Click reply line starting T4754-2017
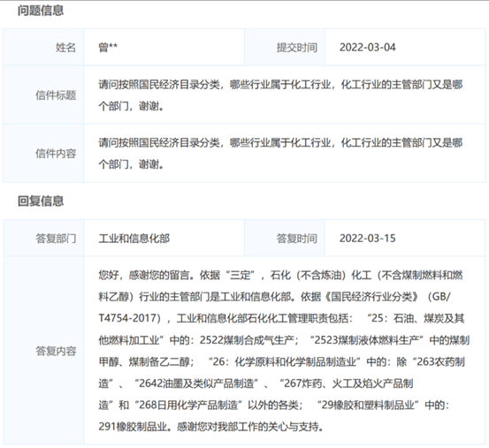The width and height of the screenshot is (489, 448). 281,318
